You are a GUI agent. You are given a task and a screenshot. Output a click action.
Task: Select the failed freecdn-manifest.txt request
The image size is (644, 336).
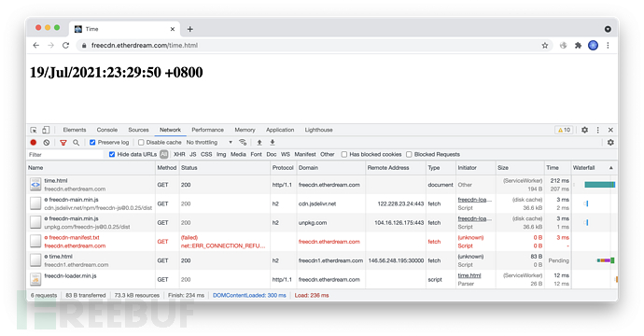pos(322,242)
